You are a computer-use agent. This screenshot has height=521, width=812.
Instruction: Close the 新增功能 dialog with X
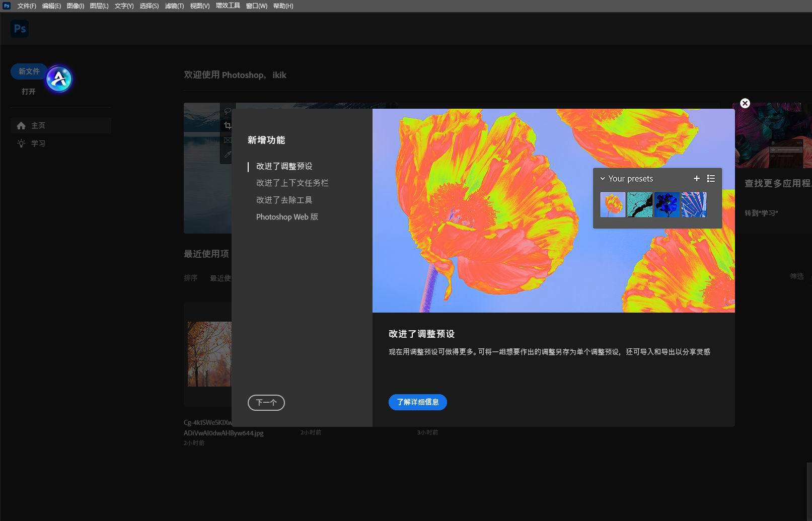745,103
